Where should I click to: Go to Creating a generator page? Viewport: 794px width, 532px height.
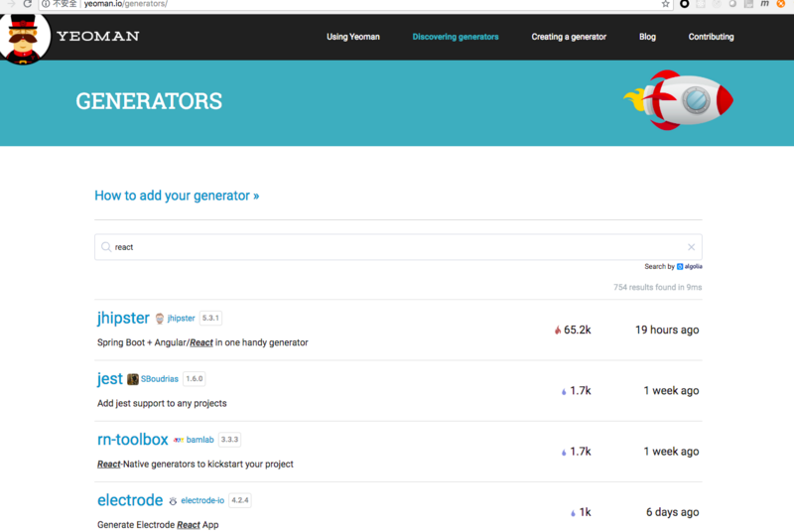point(569,37)
